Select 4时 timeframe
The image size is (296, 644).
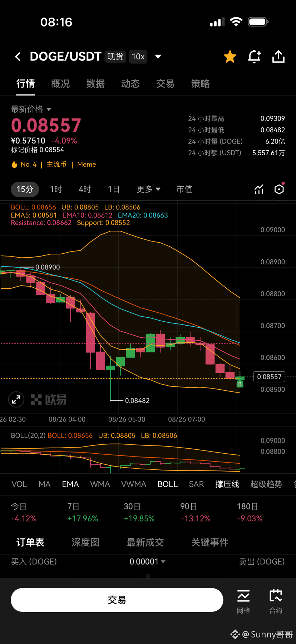click(x=85, y=189)
